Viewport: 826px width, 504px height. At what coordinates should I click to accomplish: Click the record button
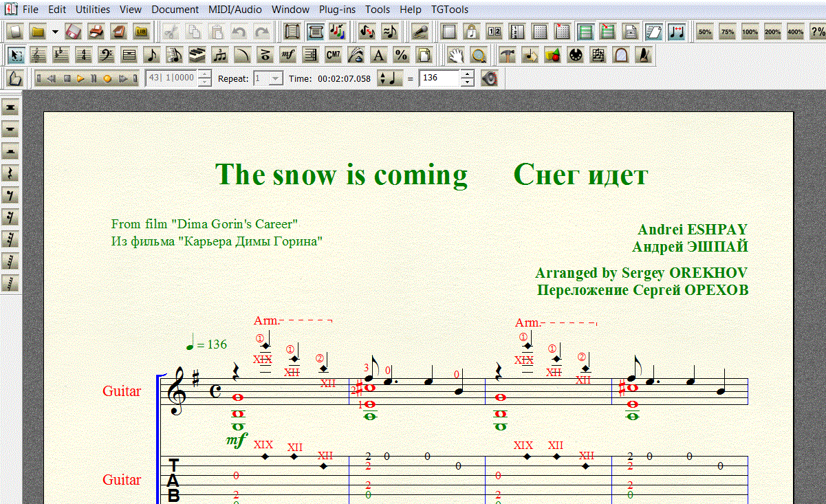107,78
